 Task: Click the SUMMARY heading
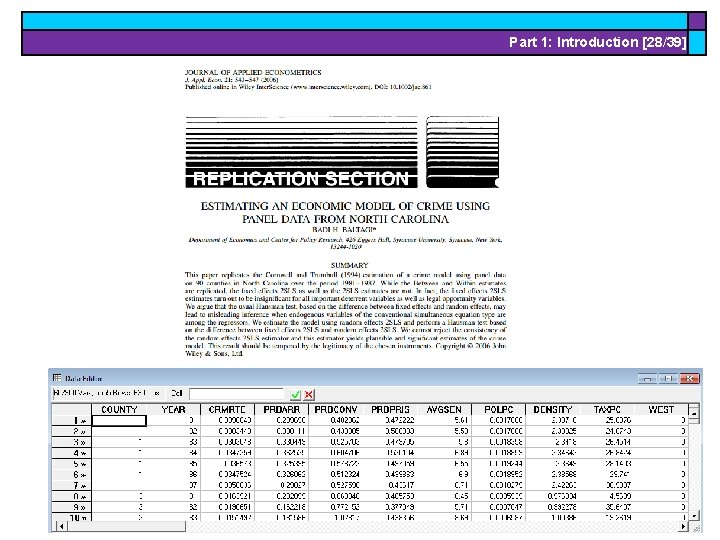(x=349, y=265)
